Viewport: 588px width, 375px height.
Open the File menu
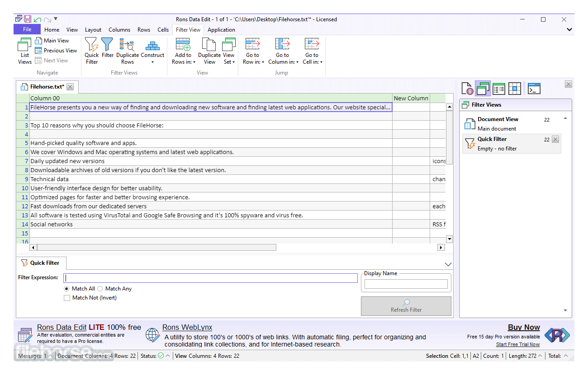click(x=27, y=29)
